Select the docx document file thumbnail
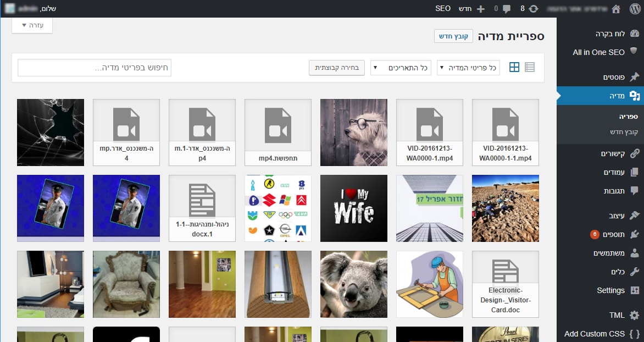 [x=202, y=208]
